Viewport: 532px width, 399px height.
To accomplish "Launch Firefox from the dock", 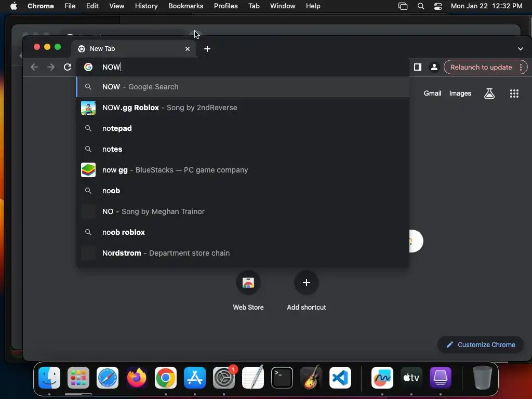I will tap(137, 378).
